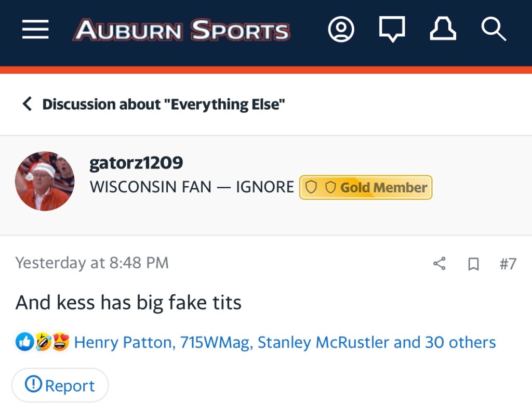
Task: Open the conversations speech bubble icon
Action: click(x=392, y=30)
